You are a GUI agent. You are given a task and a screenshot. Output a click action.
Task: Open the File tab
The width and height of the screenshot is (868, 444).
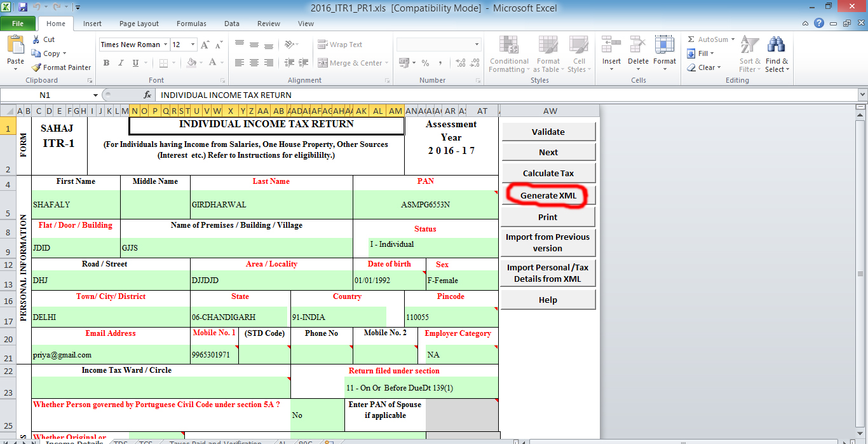point(18,24)
